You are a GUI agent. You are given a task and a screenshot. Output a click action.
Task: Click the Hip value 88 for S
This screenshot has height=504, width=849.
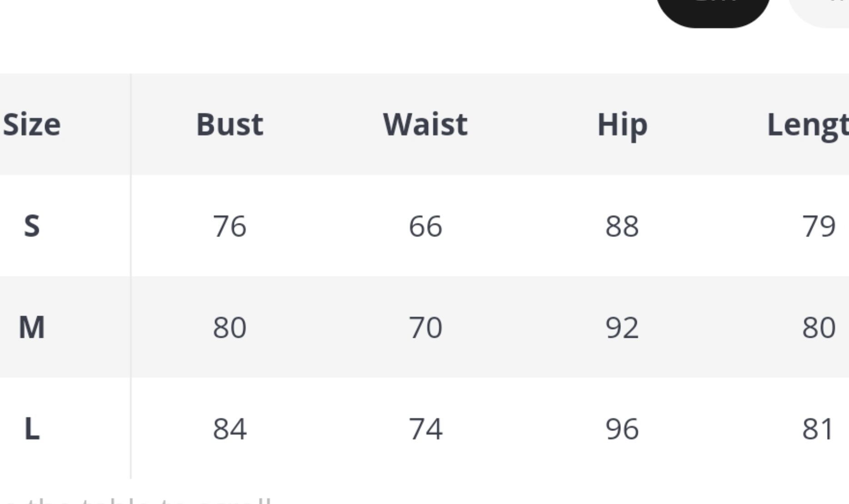pyautogui.click(x=622, y=226)
